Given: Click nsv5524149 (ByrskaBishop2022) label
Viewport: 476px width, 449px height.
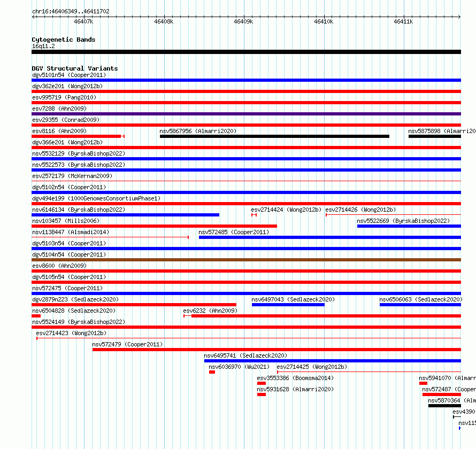Looking at the screenshot, I should tap(79, 322).
